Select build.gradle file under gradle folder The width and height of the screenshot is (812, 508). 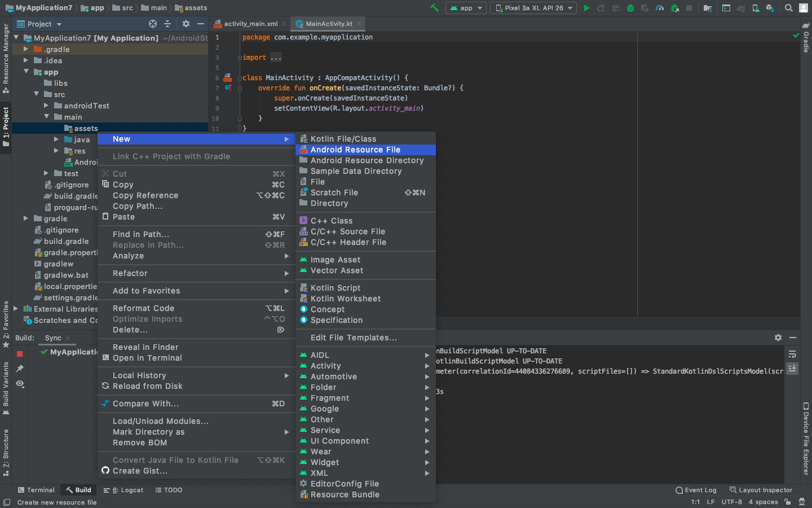(66, 241)
